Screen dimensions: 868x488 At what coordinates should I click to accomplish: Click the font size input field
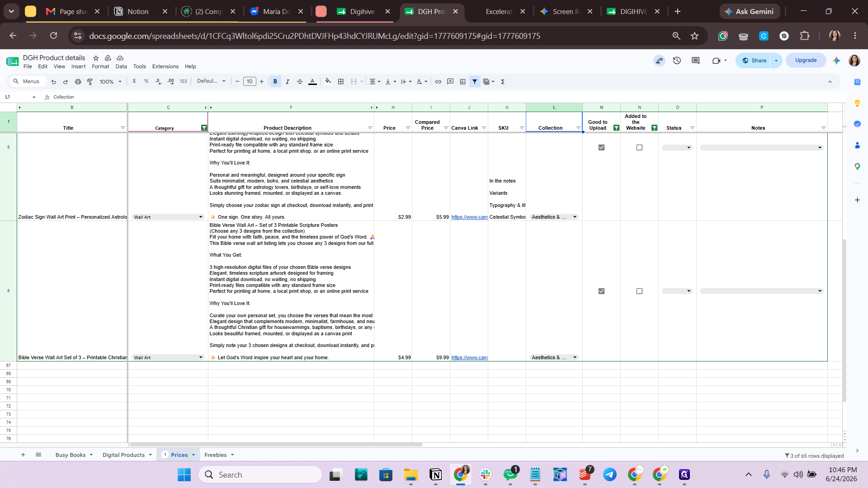[x=250, y=81]
